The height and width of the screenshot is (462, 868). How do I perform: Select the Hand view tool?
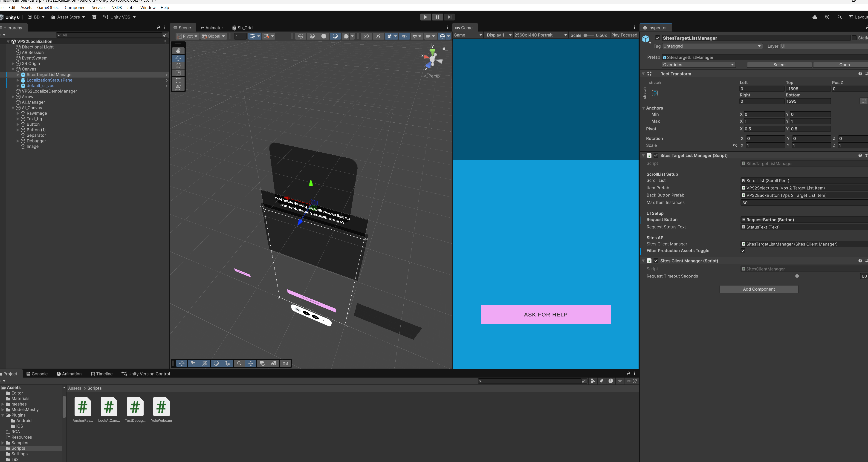(178, 51)
